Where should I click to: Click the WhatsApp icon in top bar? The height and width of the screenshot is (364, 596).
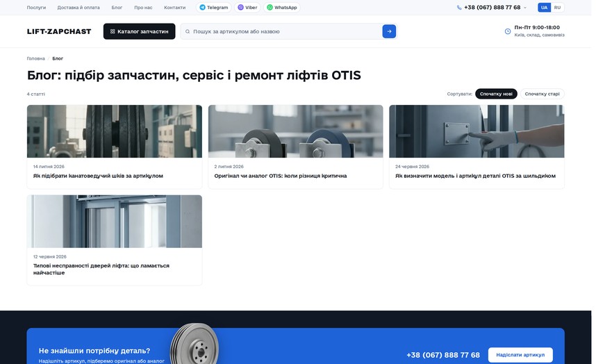coord(270,8)
